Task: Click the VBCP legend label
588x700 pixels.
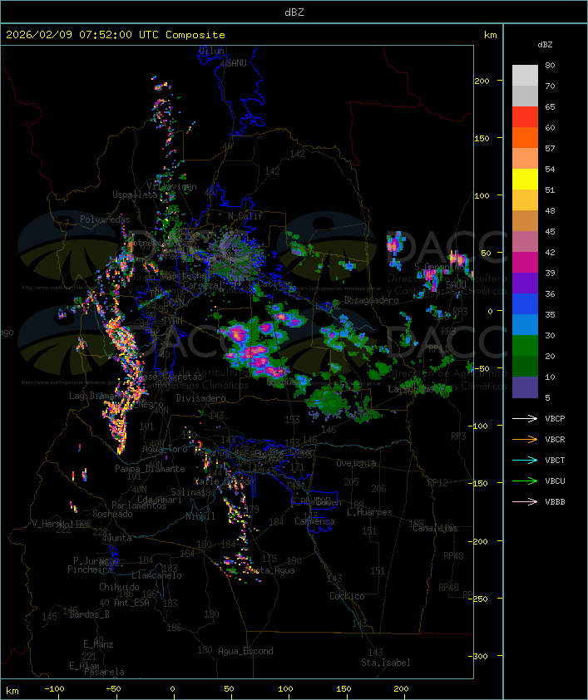Action: coord(555,419)
